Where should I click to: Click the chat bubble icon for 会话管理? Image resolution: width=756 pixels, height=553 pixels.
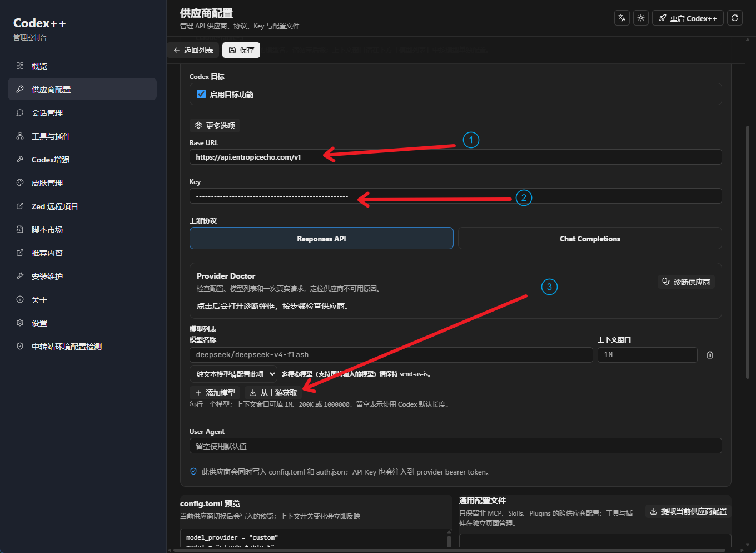(20, 112)
